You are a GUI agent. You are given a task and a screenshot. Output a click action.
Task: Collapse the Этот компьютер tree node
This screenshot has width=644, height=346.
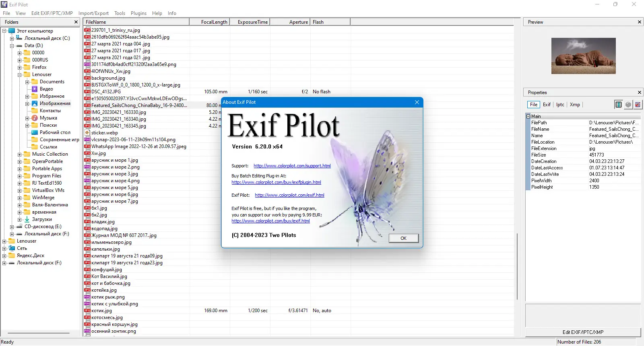4,31
